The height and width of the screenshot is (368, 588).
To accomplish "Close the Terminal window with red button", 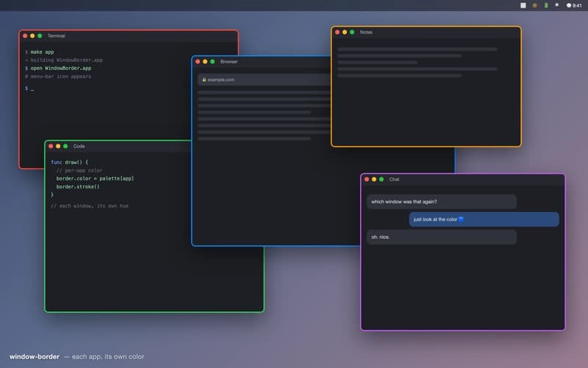I will [x=25, y=36].
